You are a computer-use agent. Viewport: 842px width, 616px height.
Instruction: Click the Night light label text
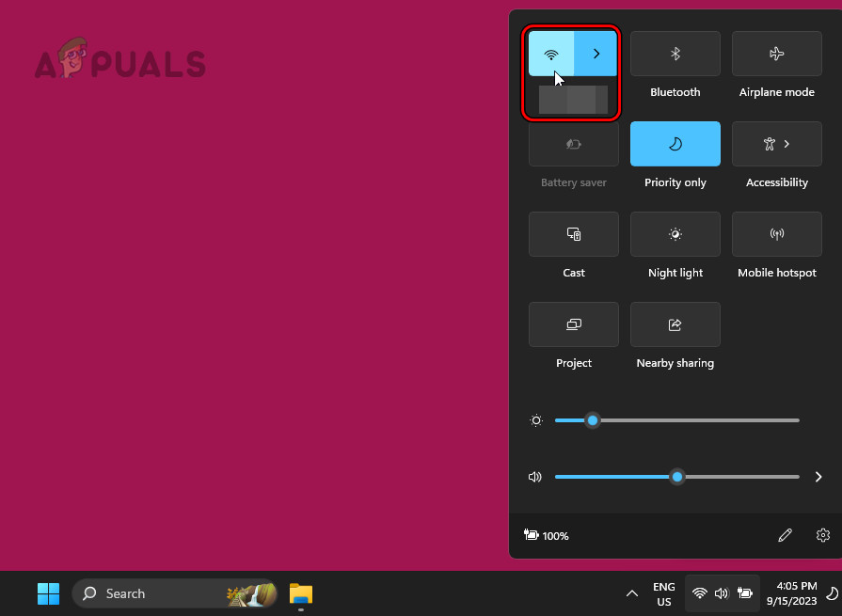click(x=675, y=273)
